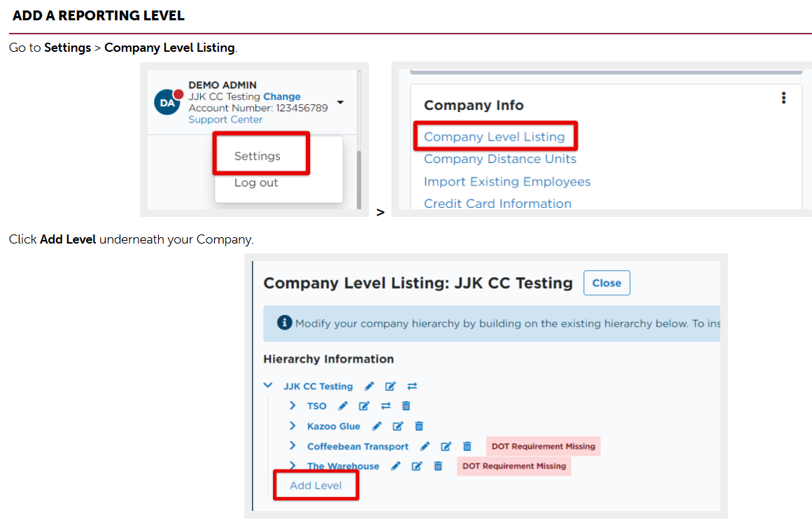Click edit square icon beside Kazoo Glue
Image resolution: width=812 pixels, height=520 pixels.
[x=398, y=426]
